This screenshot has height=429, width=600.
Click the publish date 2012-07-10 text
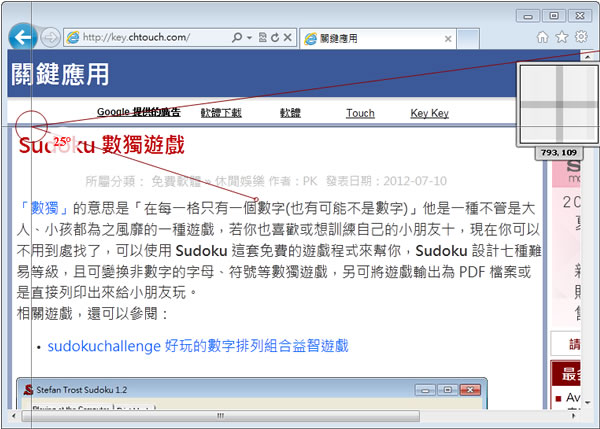coord(415,181)
